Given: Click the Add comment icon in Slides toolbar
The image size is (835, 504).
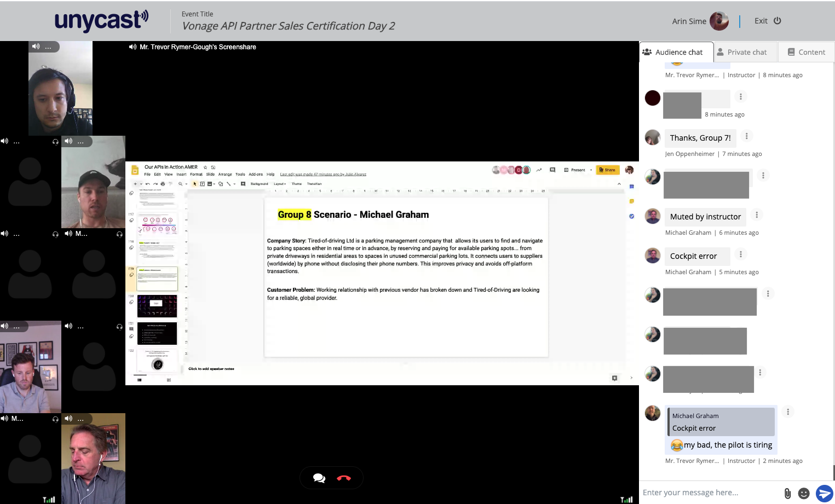Looking at the screenshot, I should pos(243,184).
